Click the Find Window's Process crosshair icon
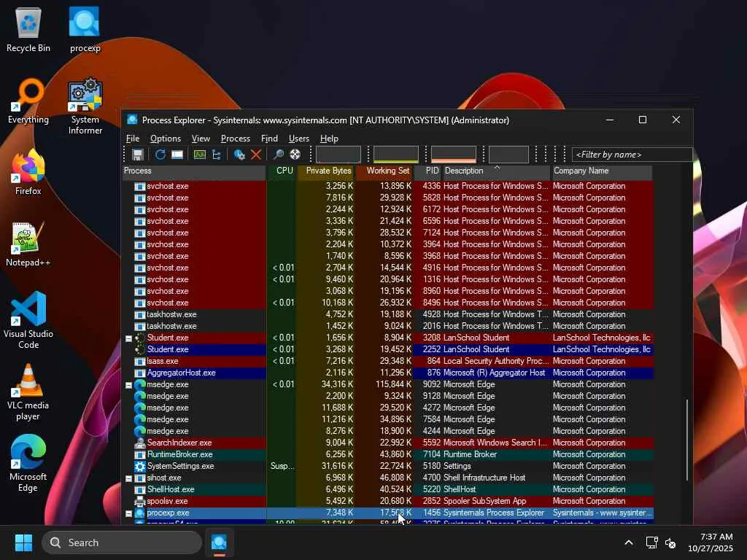747x560 pixels. point(295,155)
